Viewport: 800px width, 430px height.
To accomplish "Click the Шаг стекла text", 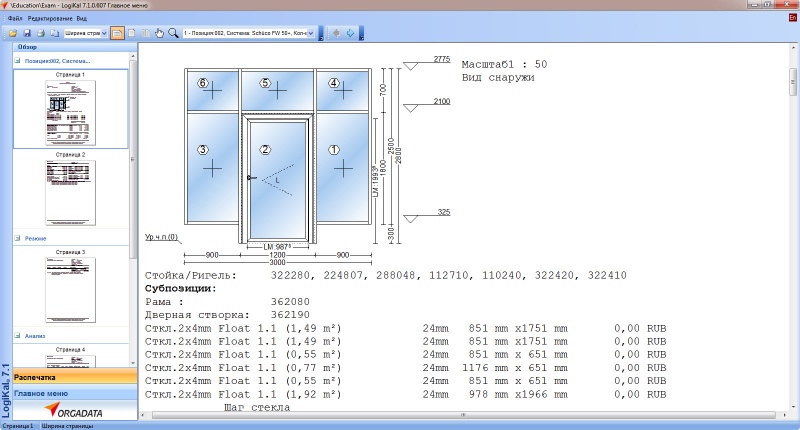I will 257,407.
